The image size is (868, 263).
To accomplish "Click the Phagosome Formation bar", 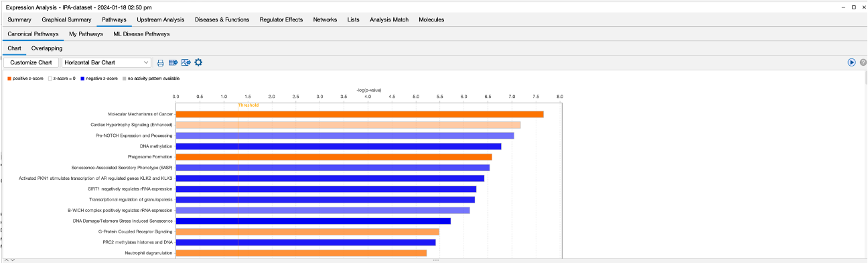I will coord(334,157).
